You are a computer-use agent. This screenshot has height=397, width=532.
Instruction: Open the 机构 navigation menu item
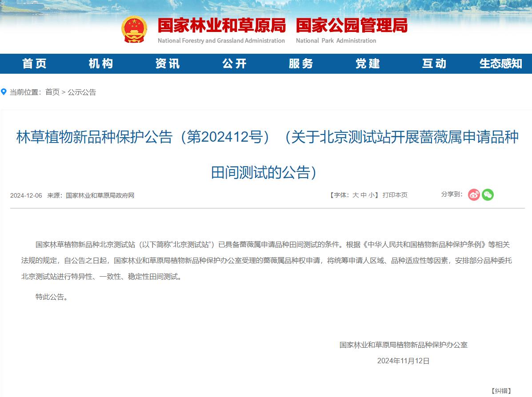click(x=101, y=64)
